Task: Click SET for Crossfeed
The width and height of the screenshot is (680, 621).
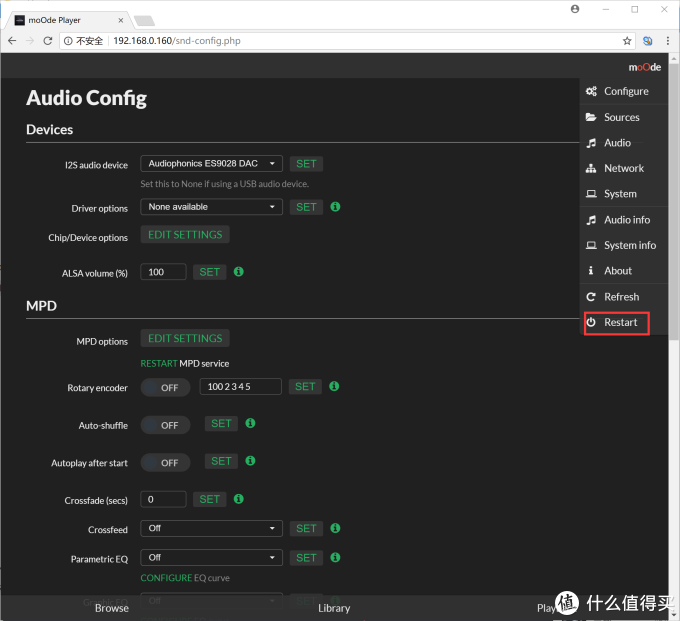Action: pos(306,528)
